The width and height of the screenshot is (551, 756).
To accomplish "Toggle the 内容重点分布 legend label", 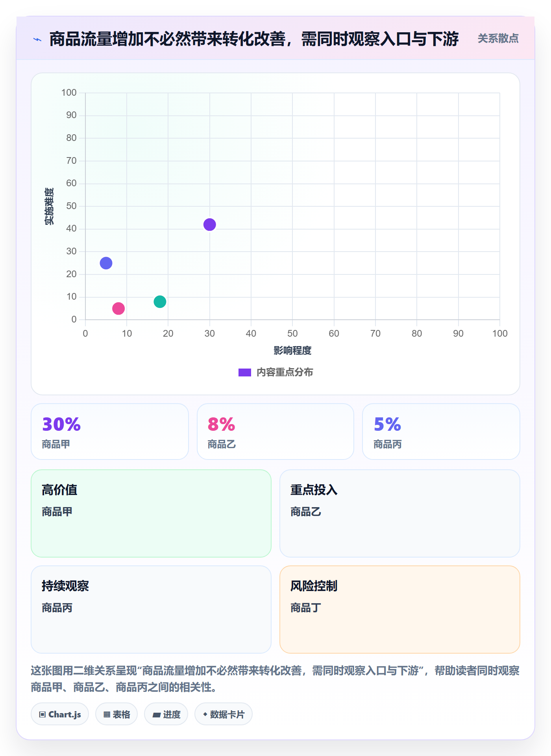I will pos(285,372).
